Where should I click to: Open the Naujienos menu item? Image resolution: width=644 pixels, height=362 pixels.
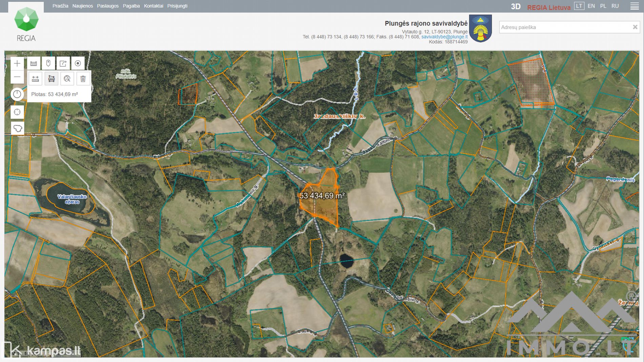(x=82, y=6)
